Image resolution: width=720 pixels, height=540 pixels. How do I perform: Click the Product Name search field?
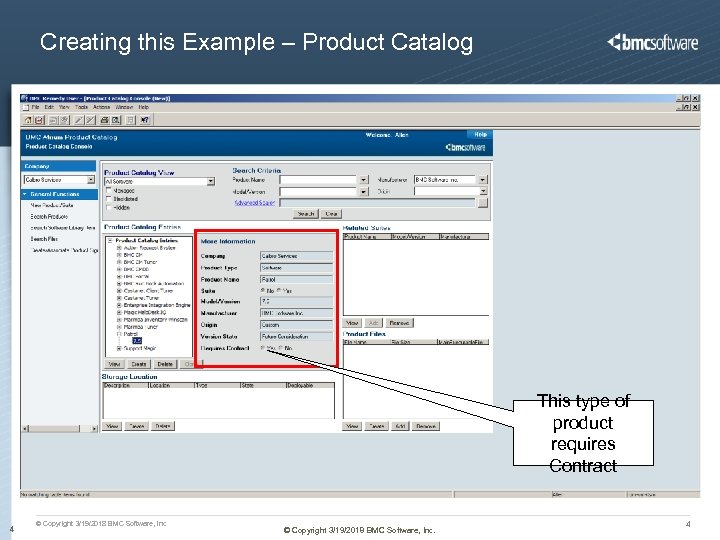pos(318,180)
